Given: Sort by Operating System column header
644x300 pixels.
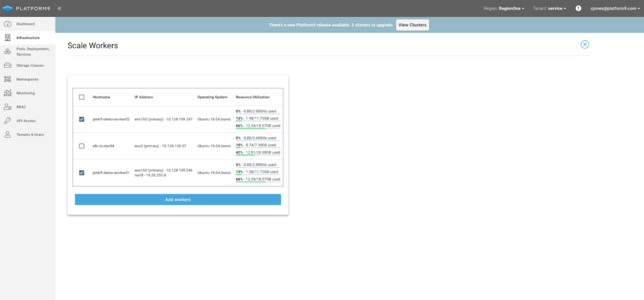Looking at the screenshot, I should pyautogui.click(x=213, y=97).
